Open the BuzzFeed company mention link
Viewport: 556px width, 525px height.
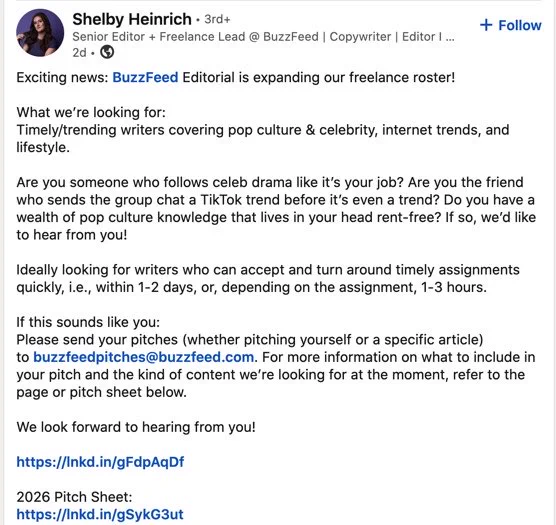[x=145, y=77]
